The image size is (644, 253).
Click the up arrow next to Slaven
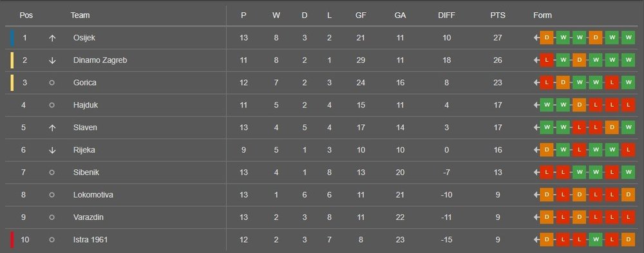(x=52, y=127)
